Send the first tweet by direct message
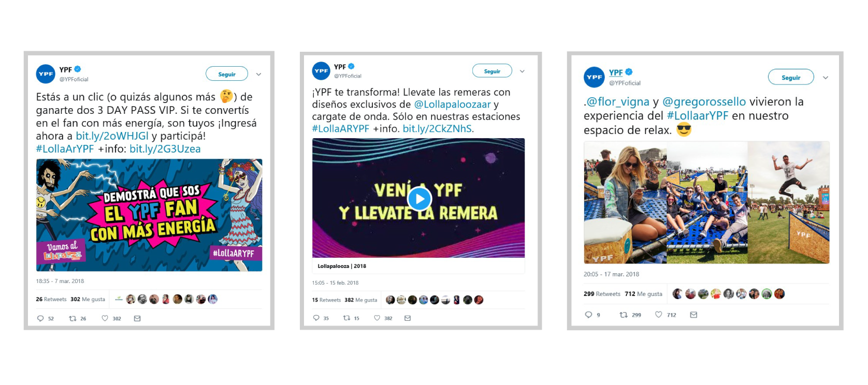 coord(137,319)
